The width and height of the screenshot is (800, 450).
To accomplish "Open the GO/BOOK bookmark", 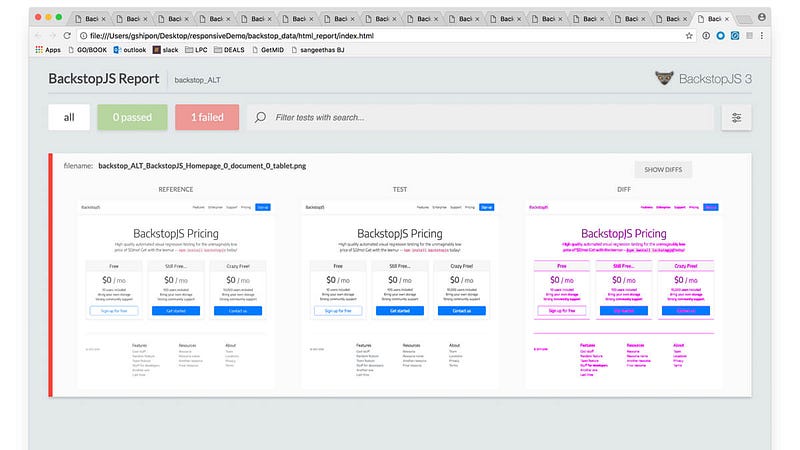I will pos(87,50).
